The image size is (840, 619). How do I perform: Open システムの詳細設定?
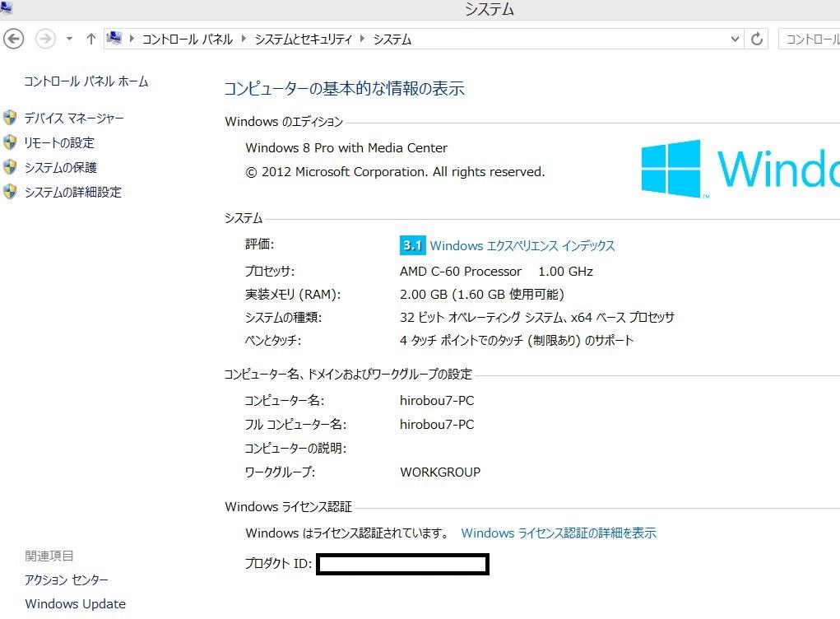point(73,192)
